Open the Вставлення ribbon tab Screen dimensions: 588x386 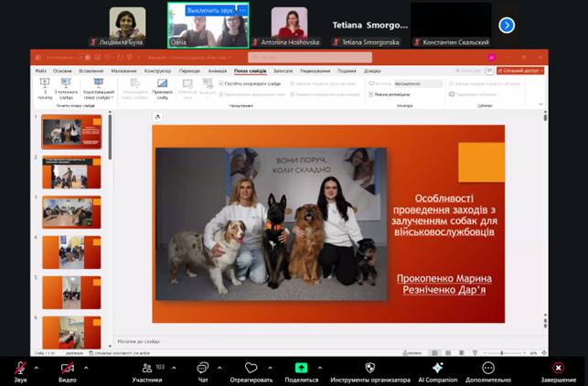pyautogui.click(x=92, y=70)
